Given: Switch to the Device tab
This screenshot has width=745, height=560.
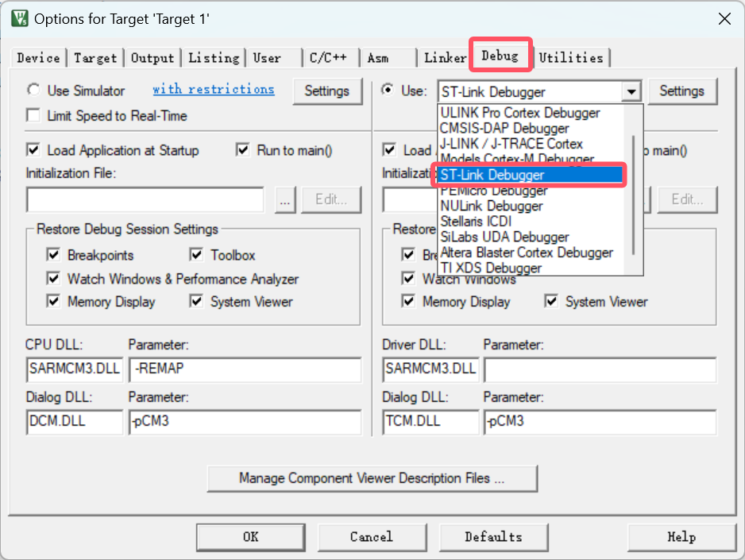Looking at the screenshot, I should 38,58.
